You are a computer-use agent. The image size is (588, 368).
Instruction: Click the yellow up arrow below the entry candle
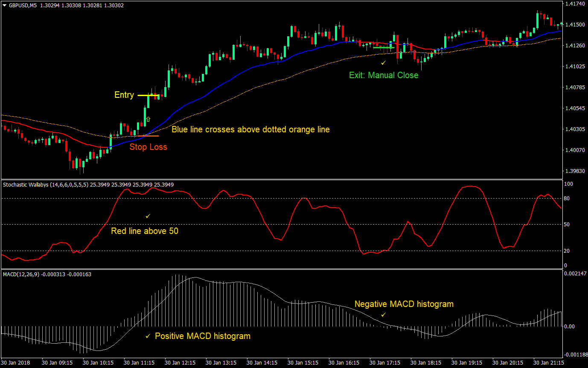148,119
